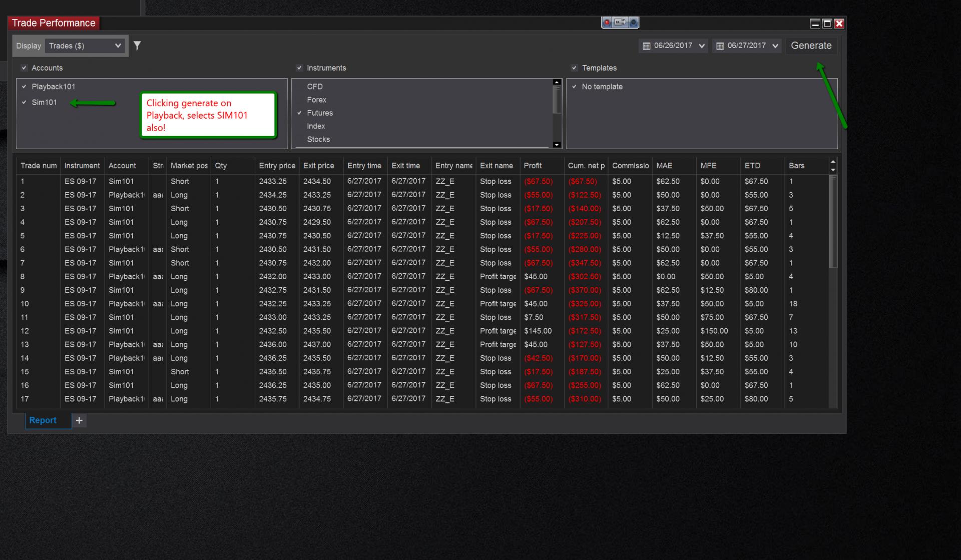Uncheck the Sim101 account
The height and width of the screenshot is (560, 961).
pos(24,102)
